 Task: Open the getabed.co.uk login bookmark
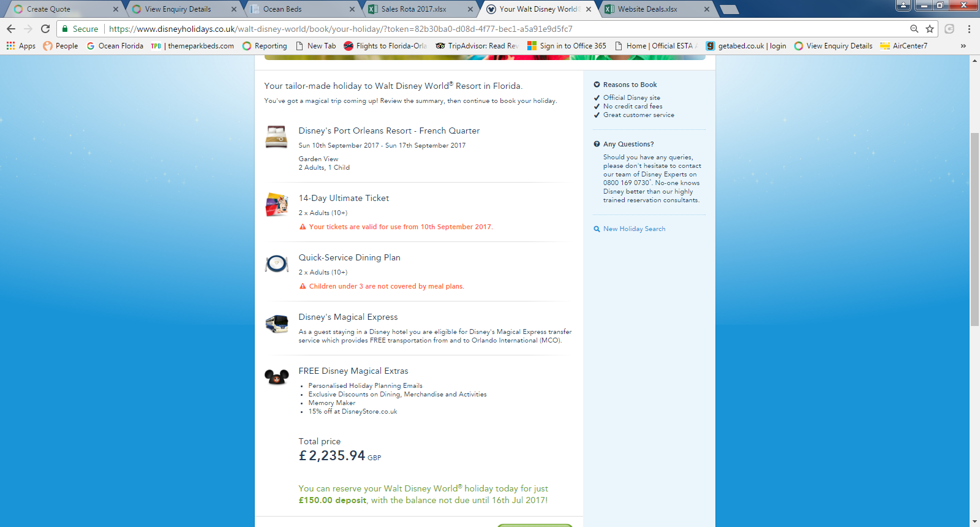746,46
